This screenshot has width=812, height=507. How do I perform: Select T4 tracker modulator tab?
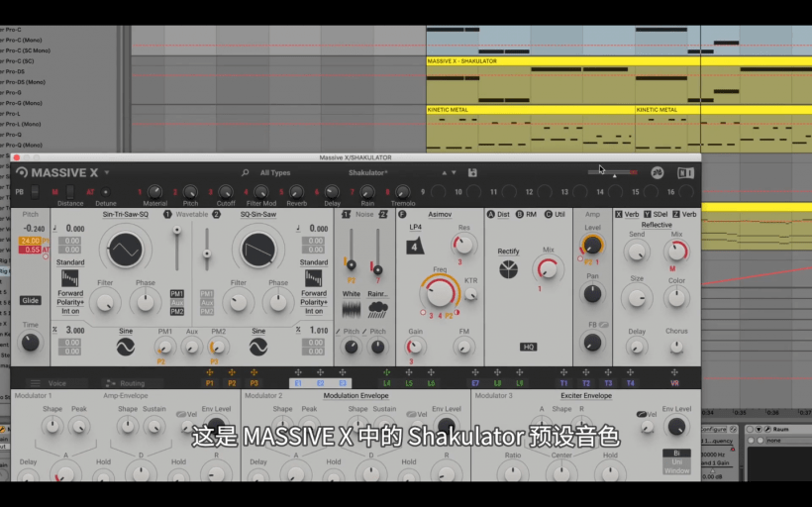tap(630, 383)
